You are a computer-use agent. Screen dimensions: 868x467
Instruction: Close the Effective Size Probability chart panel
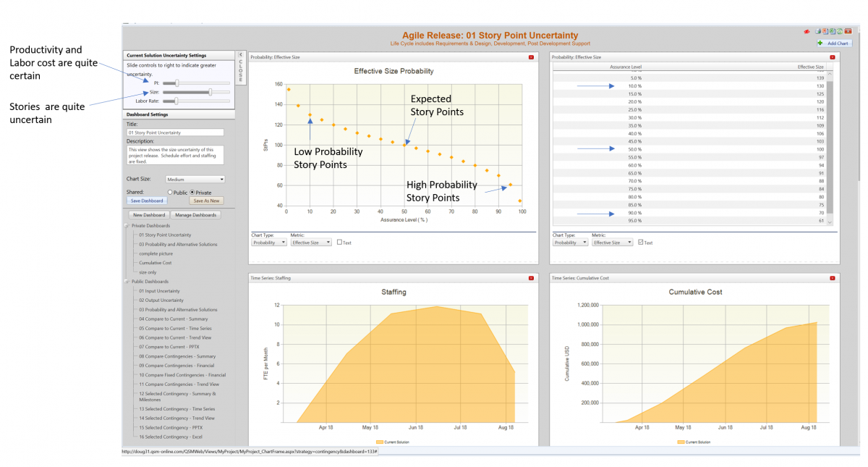[x=531, y=56]
